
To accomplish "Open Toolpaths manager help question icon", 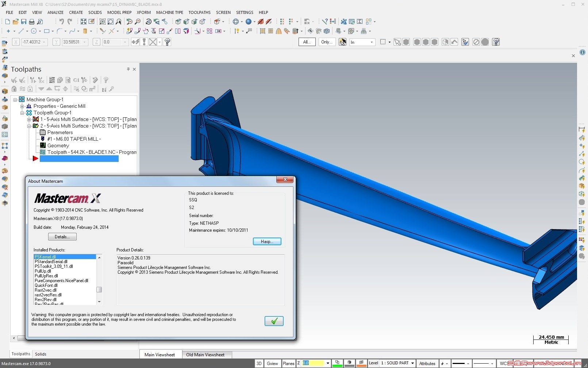I will [x=106, y=80].
